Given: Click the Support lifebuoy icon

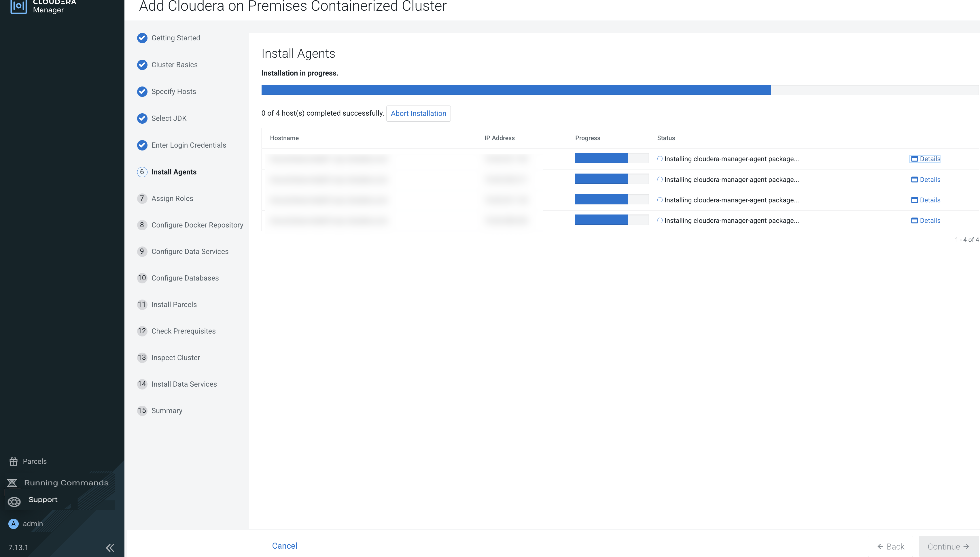Looking at the screenshot, I should coord(14,502).
